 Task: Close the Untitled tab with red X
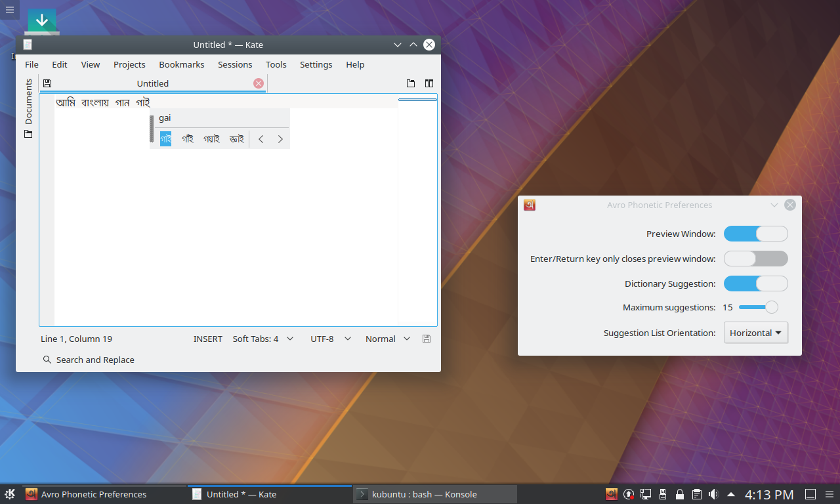tap(259, 83)
